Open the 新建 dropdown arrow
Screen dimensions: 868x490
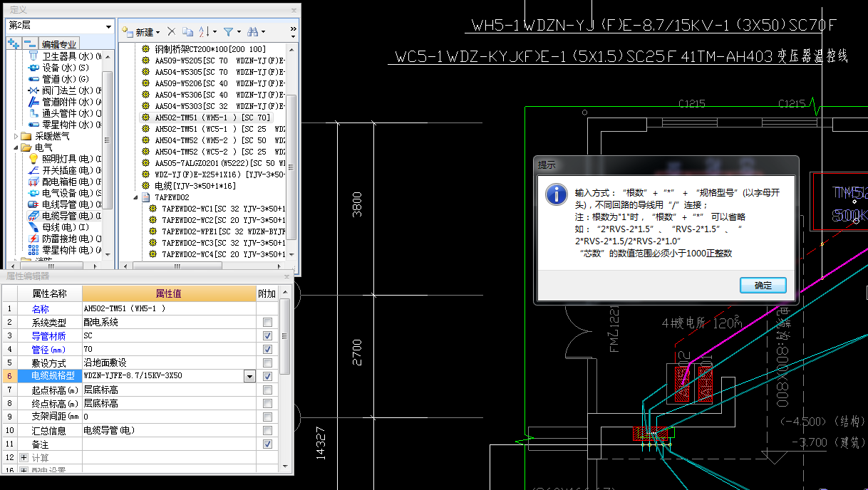157,32
